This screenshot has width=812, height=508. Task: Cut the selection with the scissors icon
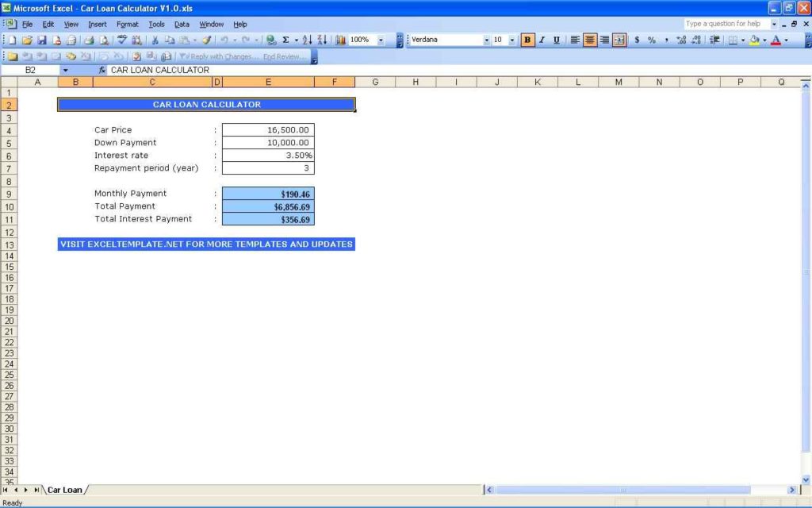coord(155,40)
